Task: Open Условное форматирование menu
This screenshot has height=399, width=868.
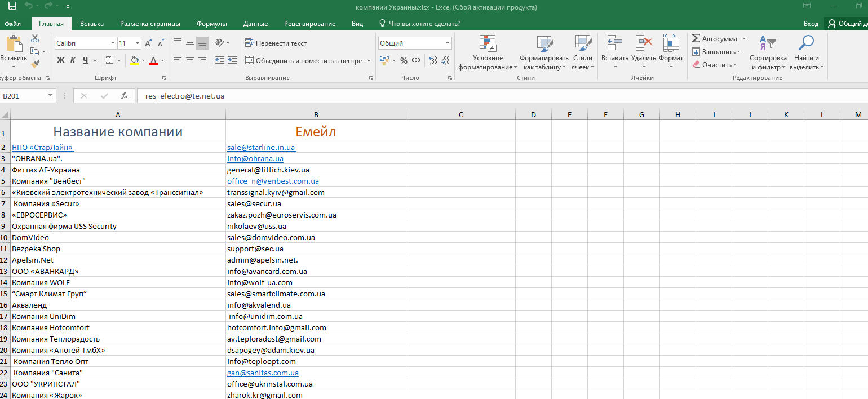Action: pyautogui.click(x=488, y=52)
